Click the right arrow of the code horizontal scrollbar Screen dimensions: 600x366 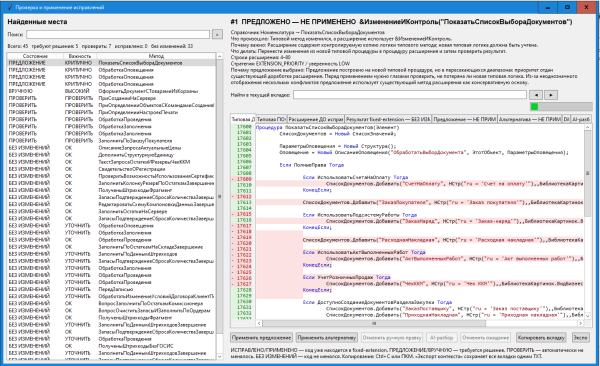coord(580,324)
